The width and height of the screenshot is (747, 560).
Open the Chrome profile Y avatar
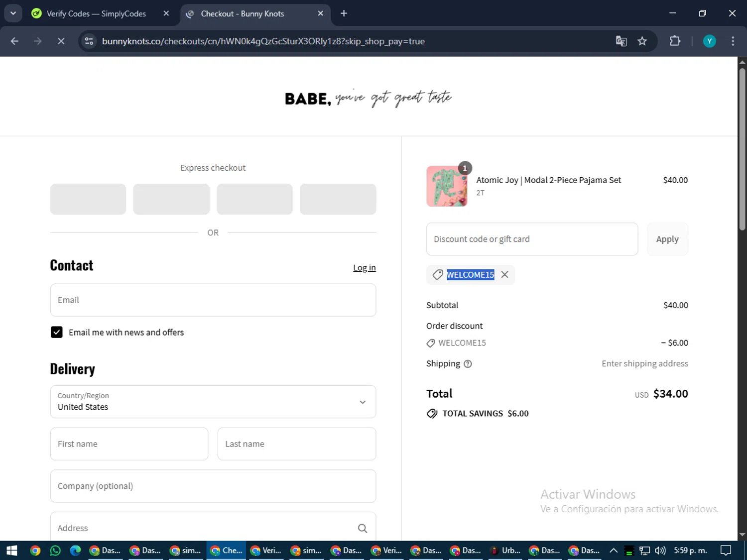tap(709, 41)
